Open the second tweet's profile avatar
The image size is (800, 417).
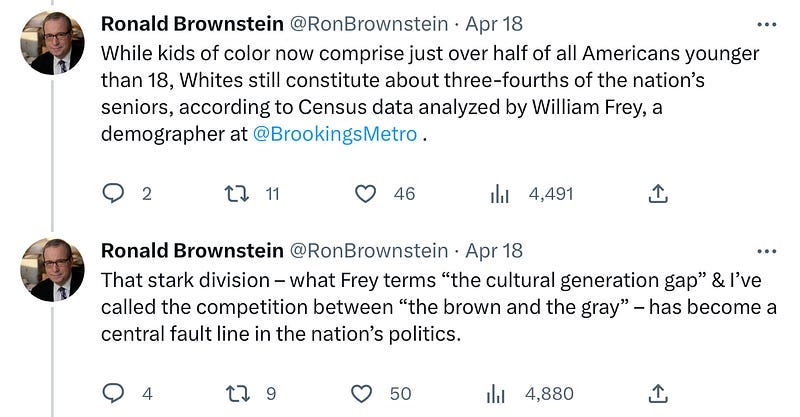coord(52,269)
